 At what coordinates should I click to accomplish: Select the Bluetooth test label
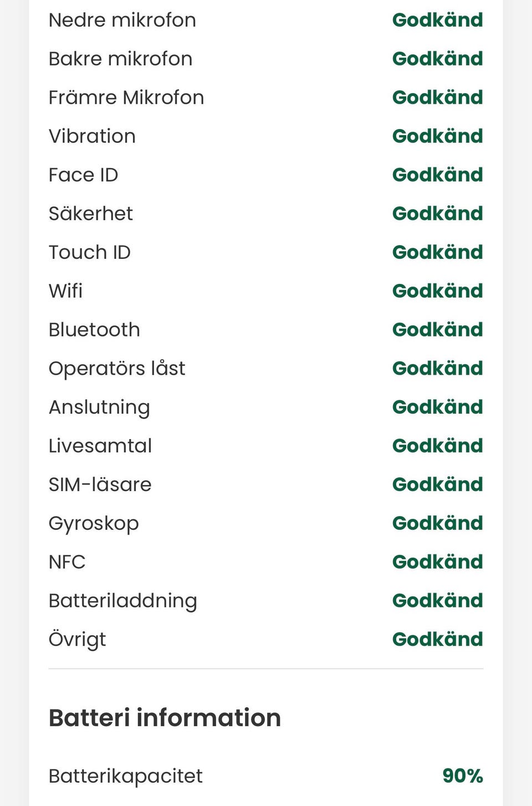coord(94,330)
